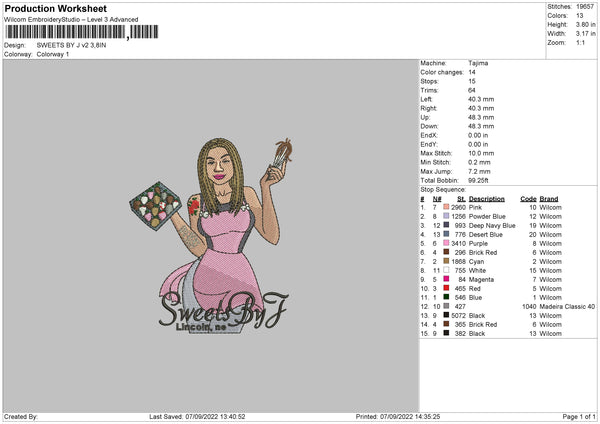Click the Trims value '64'

tap(472, 90)
